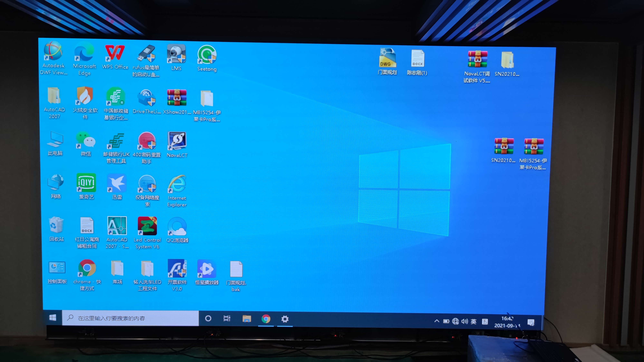Toggle the 英 input language indicator
Image resolution: width=644 pixels, height=362 pixels.
click(473, 321)
